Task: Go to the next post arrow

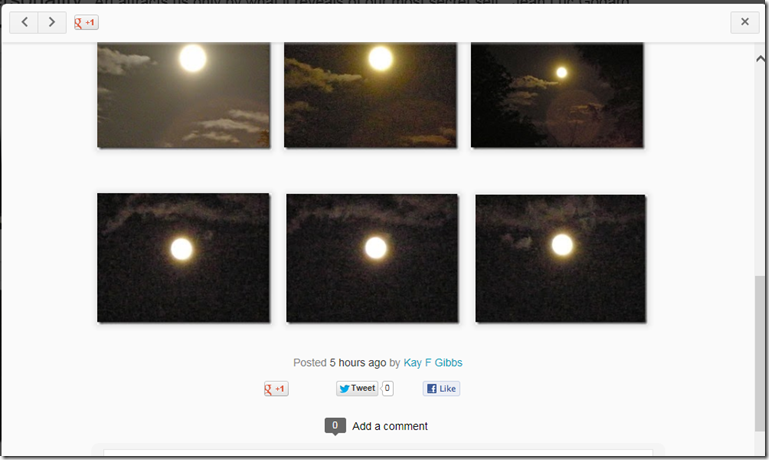Action: pyautogui.click(x=52, y=22)
